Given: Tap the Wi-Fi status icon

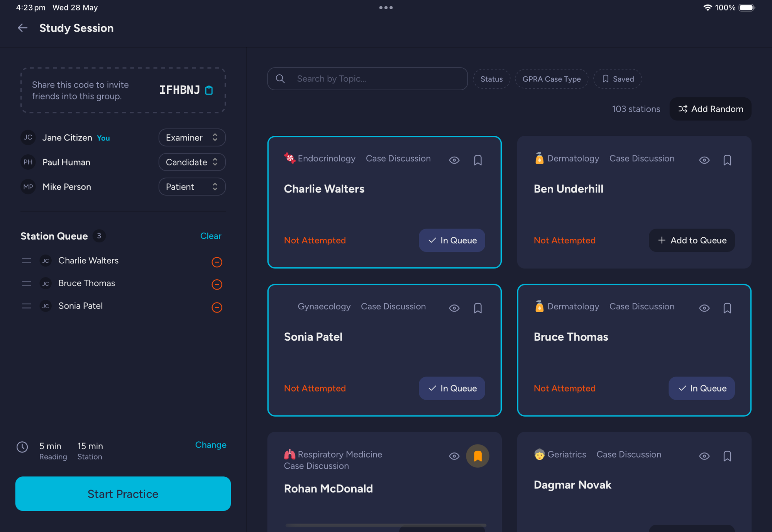Looking at the screenshot, I should (x=707, y=7).
